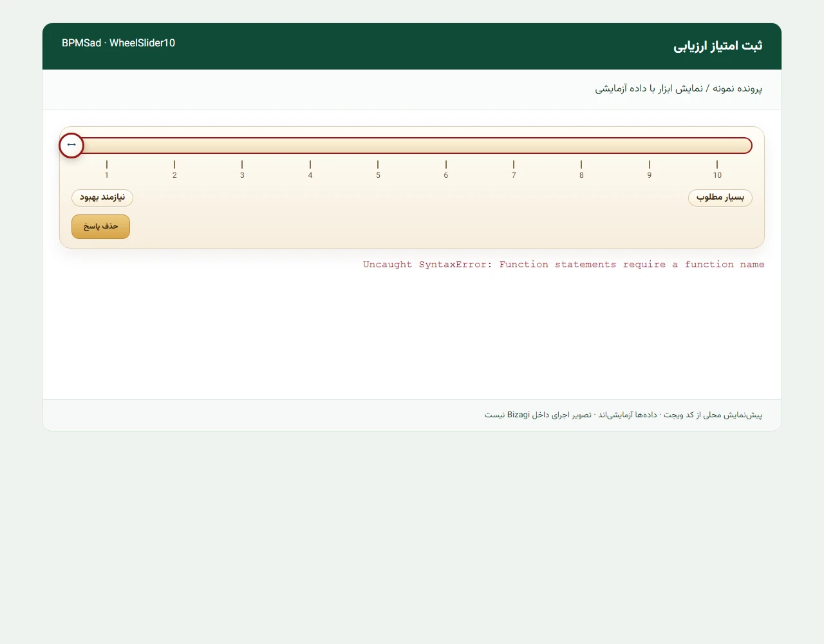Click the پرونده نمونه breadcrumb text
Image resolution: width=824 pixels, height=644 pixels.
pos(737,89)
